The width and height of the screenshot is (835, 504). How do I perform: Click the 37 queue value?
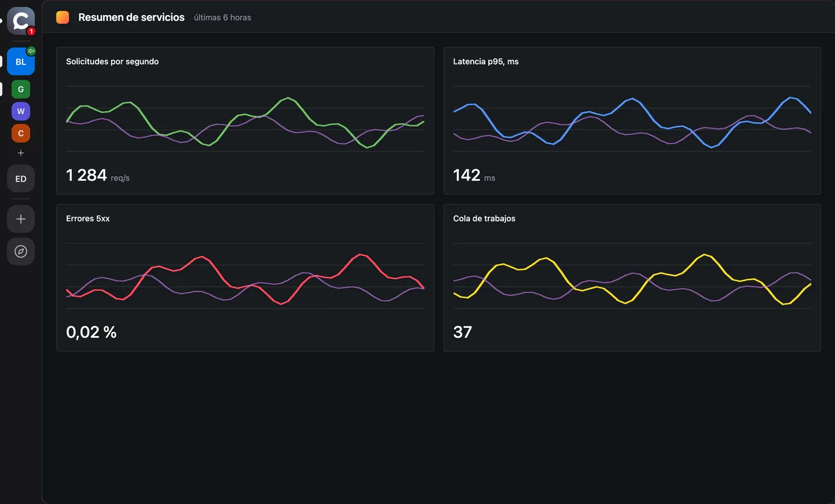(x=462, y=332)
